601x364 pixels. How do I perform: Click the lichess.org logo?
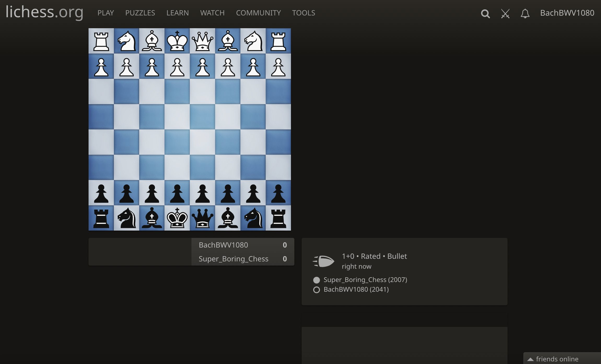pos(44,12)
